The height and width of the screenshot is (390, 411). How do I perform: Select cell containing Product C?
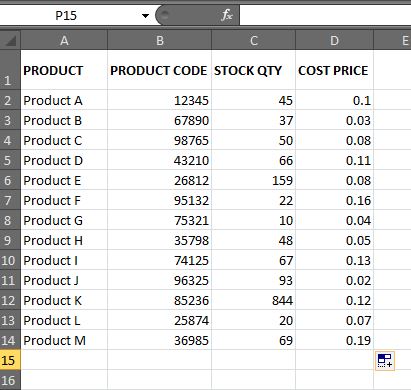coord(64,140)
